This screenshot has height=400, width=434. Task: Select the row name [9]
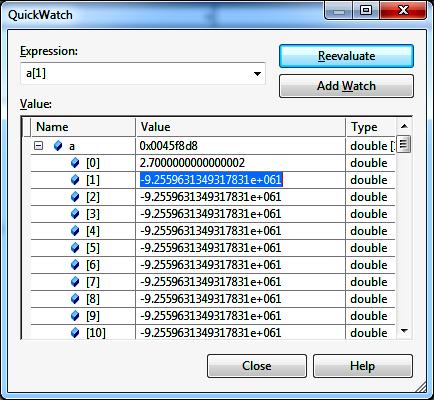coord(93,316)
